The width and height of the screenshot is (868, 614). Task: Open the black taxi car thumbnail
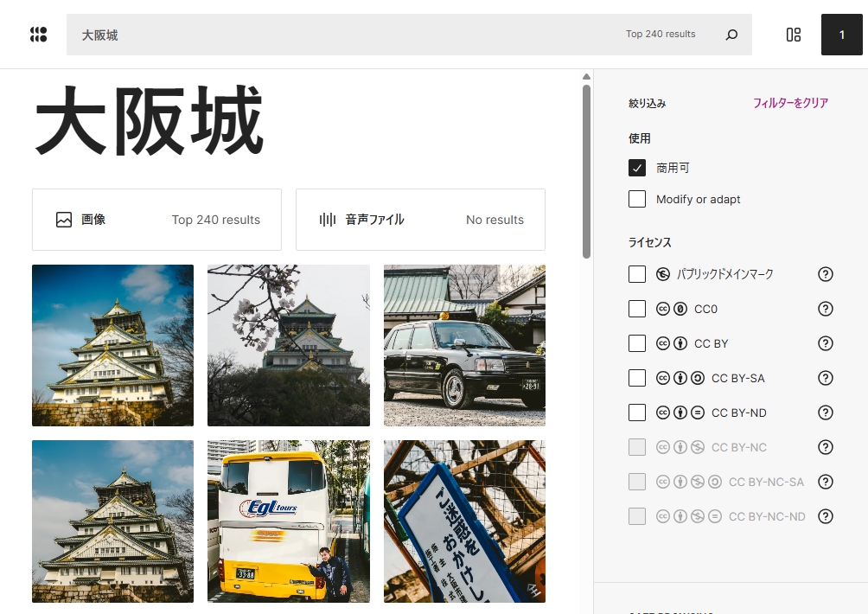pos(464,345)
